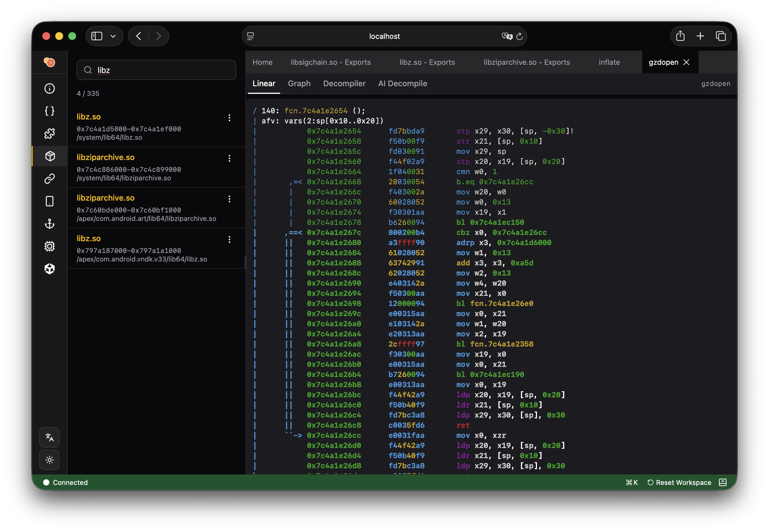Open the libziparchive.so - Exports tab
The image size is (769, 532).
tap(527, 62)
